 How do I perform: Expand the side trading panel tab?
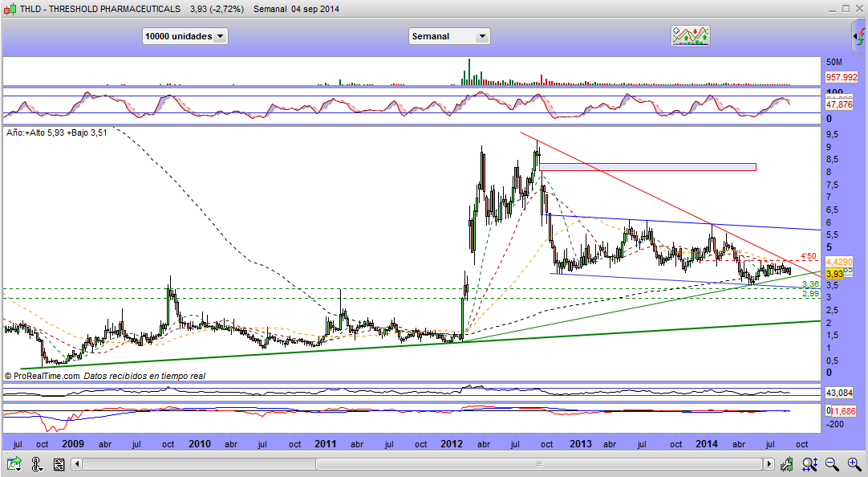[860, 37]
